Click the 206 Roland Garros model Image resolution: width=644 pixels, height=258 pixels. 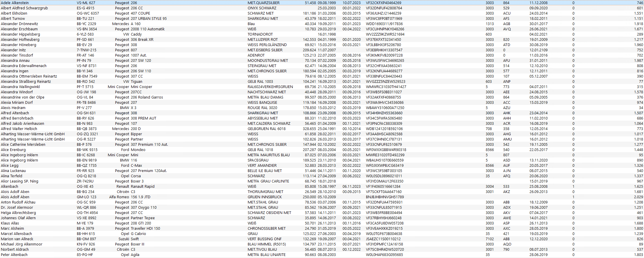(147, 97)
